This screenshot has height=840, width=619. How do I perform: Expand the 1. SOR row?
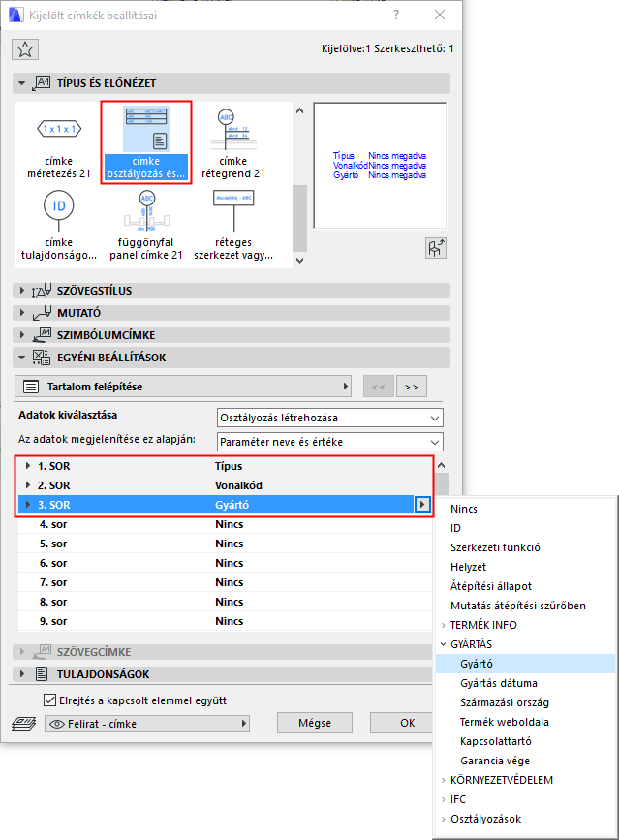coord(28,466)
